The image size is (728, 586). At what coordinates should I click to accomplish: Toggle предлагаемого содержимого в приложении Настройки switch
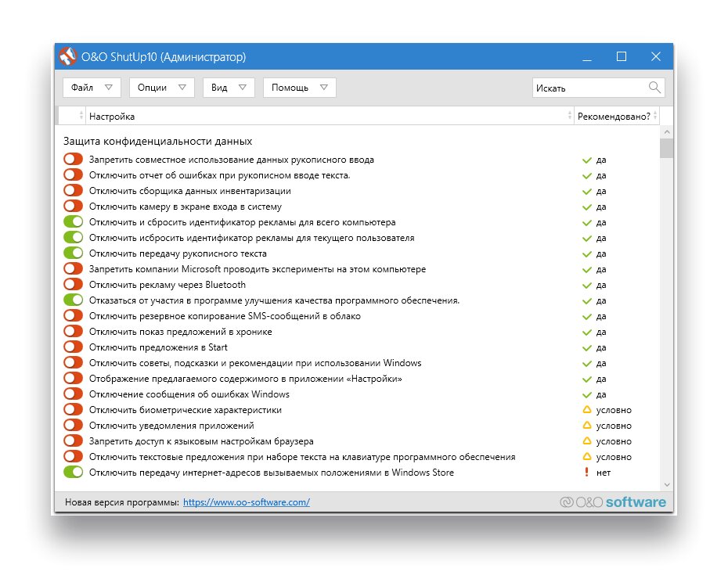pos(73,378)
